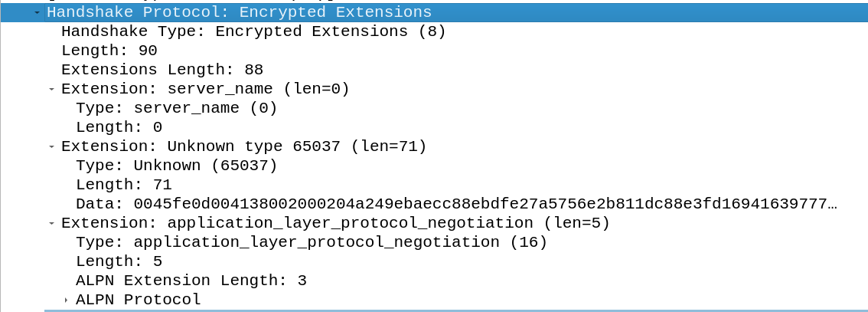
Task: Select the Length: 71 field
Action: (123, 185)
